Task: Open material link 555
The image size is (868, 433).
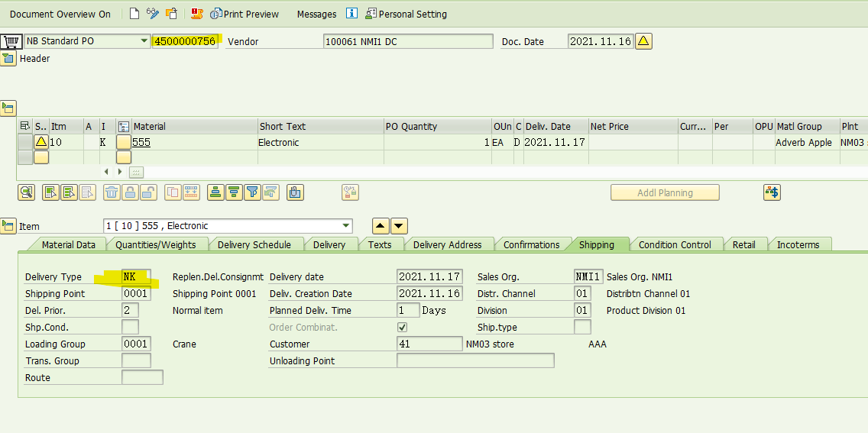Action: (x=141, y=142)
